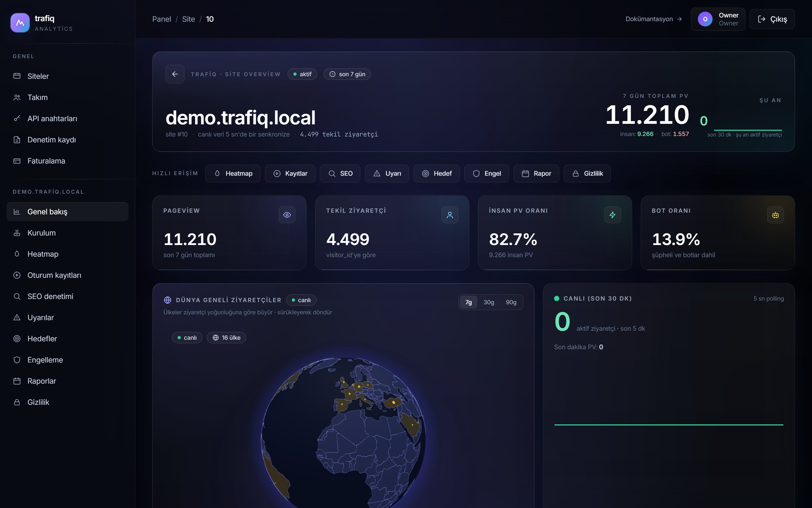Open Siteler page from sidebar

[67, 76]
